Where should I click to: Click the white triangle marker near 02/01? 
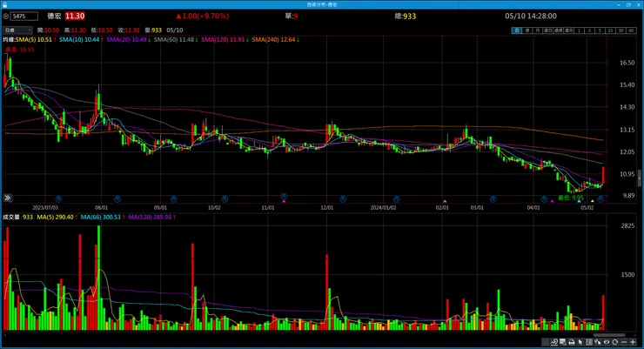point(445,201)
